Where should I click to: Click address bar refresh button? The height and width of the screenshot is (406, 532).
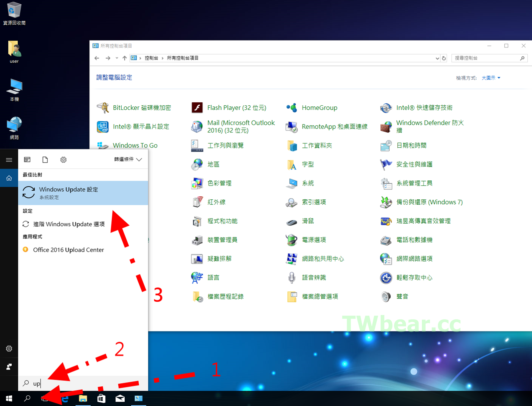[x=444, y=58]
